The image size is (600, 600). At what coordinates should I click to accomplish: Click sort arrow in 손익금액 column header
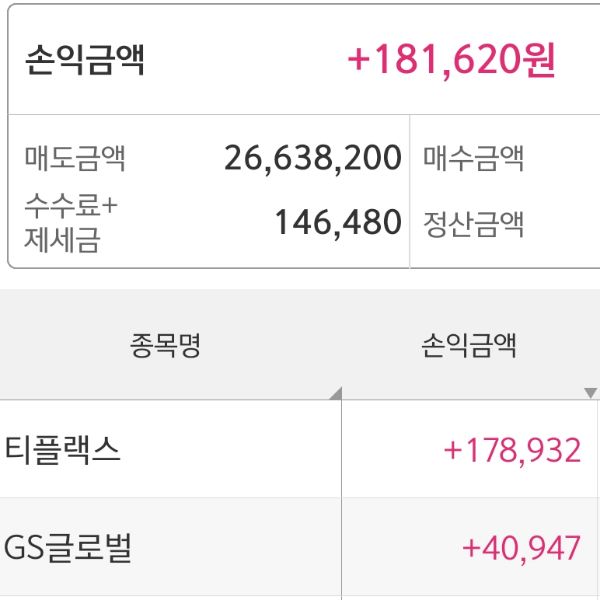click(x=590, y=393)
